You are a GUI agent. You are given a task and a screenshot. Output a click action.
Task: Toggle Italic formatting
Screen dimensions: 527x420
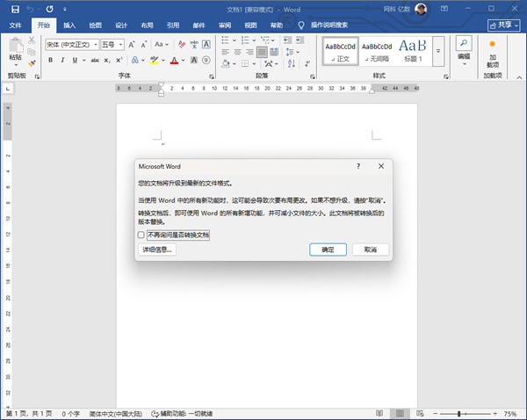(x=62, y=61)
